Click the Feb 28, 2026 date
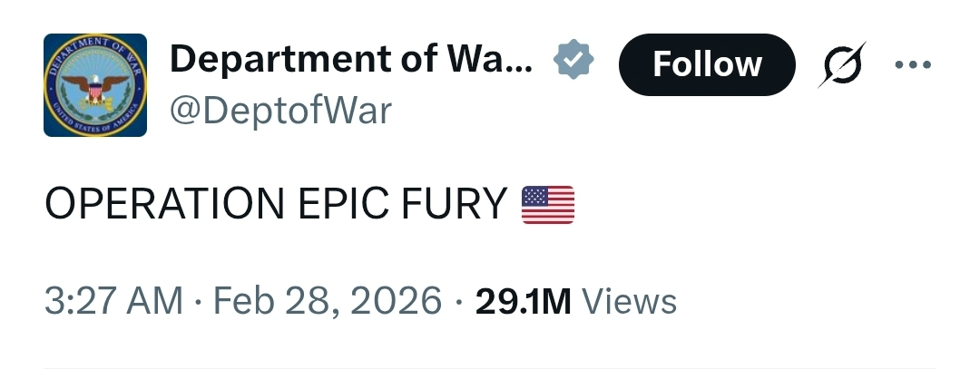Screen dimensions: 980x369 point(328,300)
